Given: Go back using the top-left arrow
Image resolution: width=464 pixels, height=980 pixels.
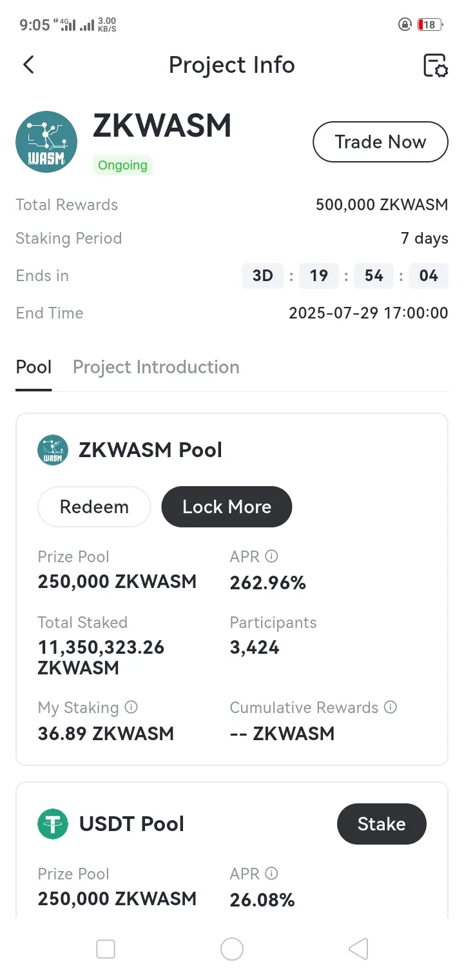Looking at the screenshot, I should click(x=28, y=64).
